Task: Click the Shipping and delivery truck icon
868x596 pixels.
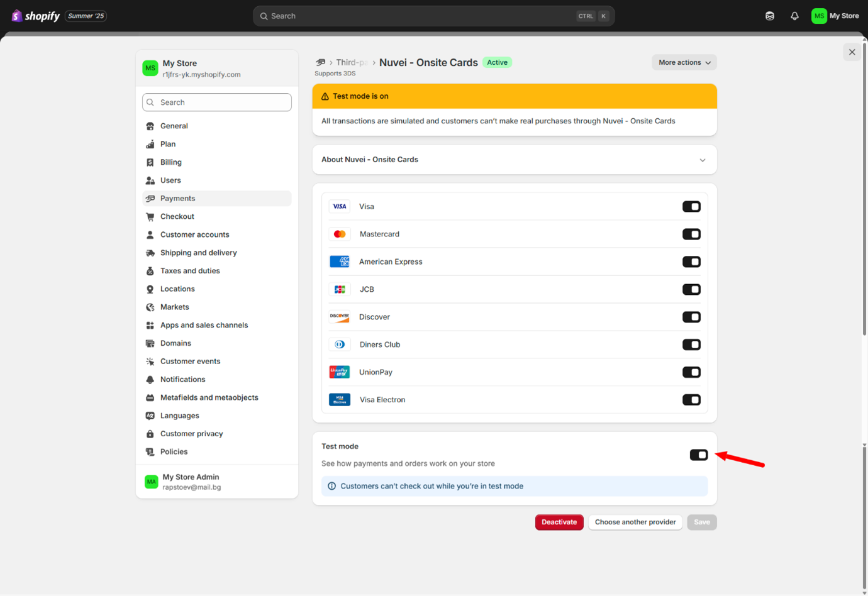Action: click(x=150, y=253)
